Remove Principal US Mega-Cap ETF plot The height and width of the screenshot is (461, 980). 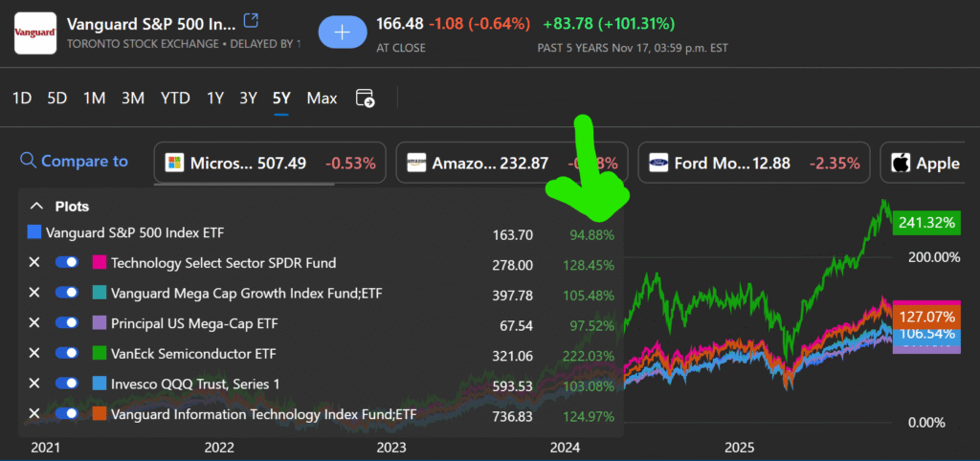pyautogui.click(x=34, y=323)
